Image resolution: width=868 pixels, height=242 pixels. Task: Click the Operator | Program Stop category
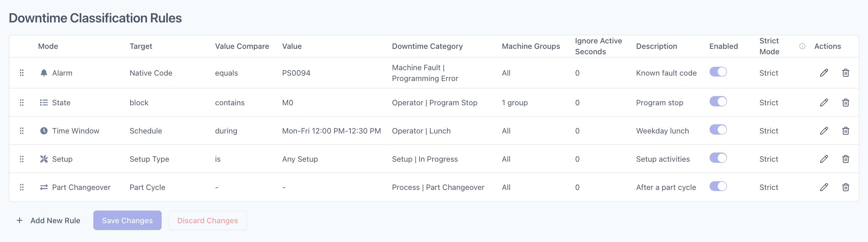pyautogui.click(x=435, y=102)
